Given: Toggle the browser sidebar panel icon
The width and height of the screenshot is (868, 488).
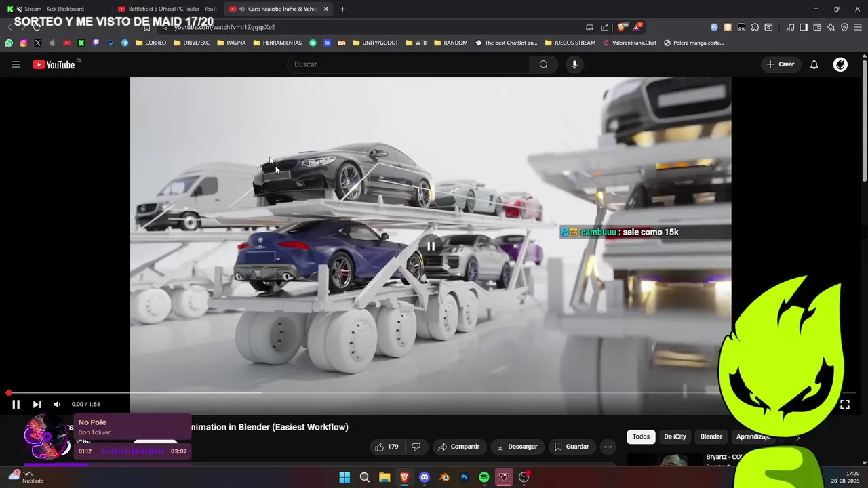Looking at the screenshot, I should pyautogui.click(x=804, y=27).
